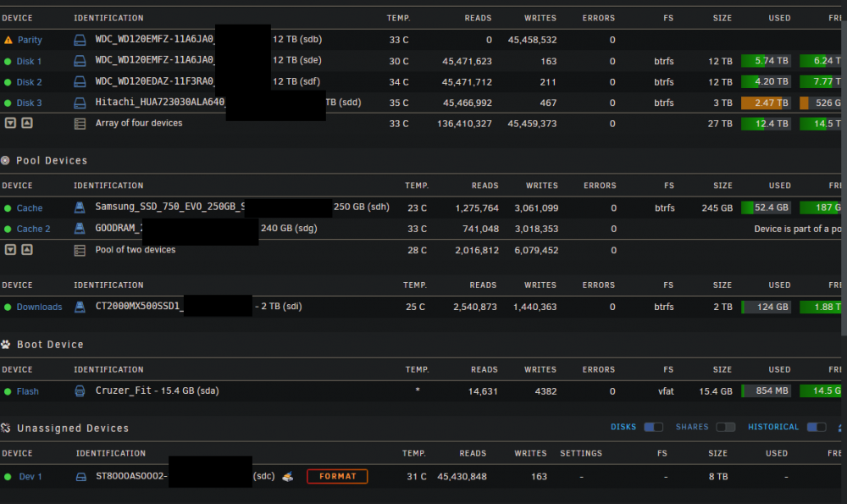Open the Downloads pool link
The height and width of the screenshot is (504, 847).
click(x=40, y=307)
